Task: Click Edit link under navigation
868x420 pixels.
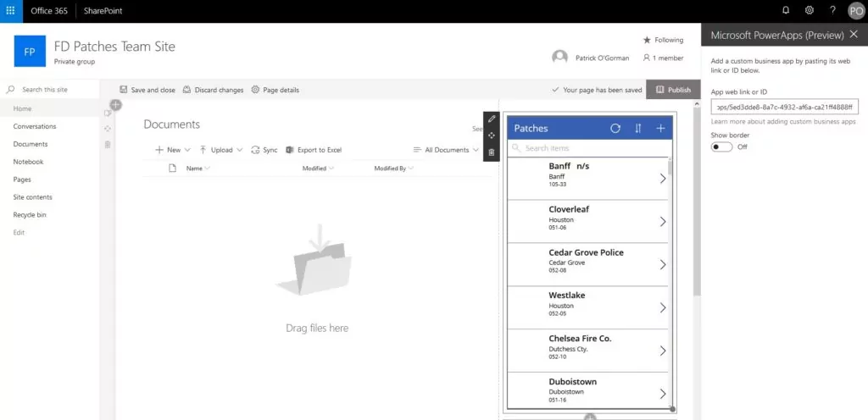Action: click(x=19, y=233)
